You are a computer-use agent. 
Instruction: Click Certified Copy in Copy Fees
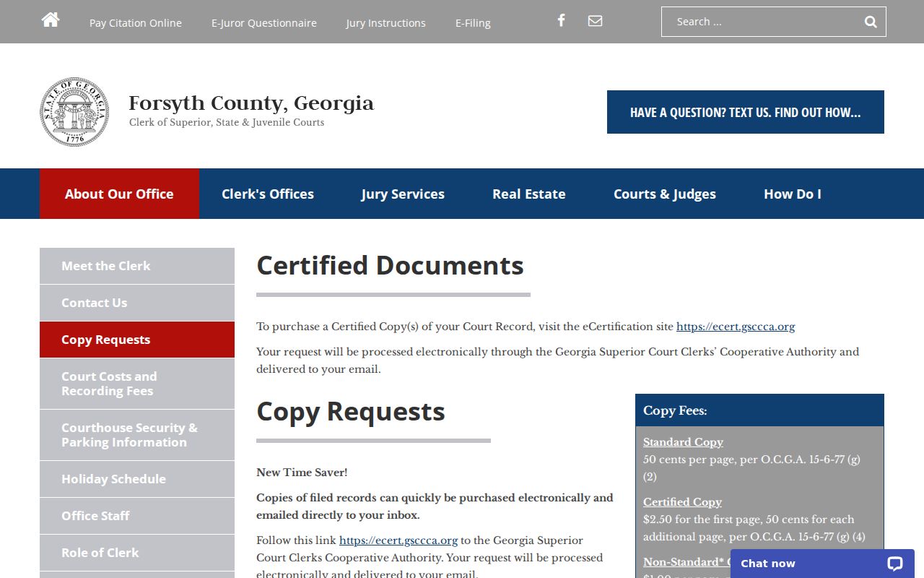pos(682,502)
